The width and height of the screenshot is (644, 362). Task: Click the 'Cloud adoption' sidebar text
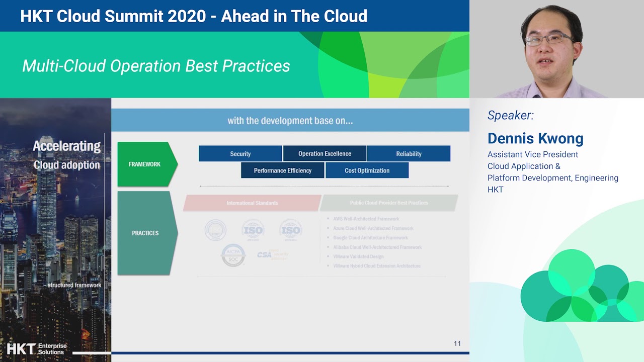point(66,165)
